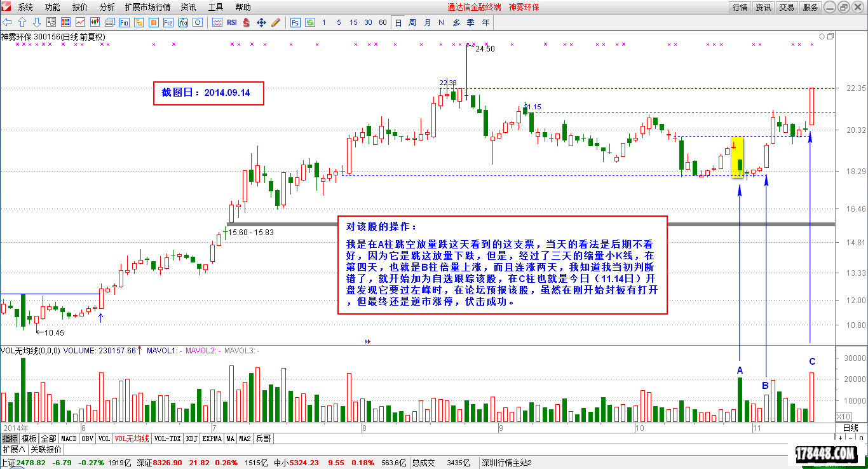Open the news document toolbar icon
868x469 pixels.
point(109,22)
